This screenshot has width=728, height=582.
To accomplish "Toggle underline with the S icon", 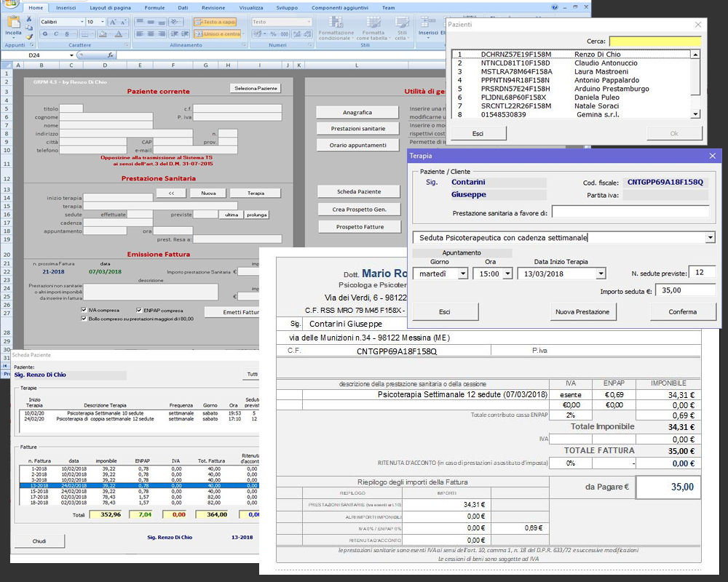I will point(67,34).
